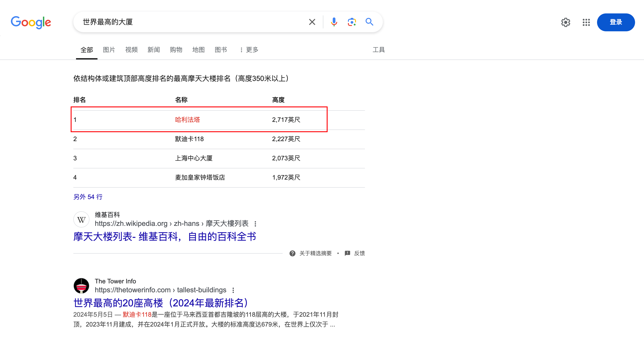
Task: Click the 登录 sign-in button
Action: click(616, 22)
